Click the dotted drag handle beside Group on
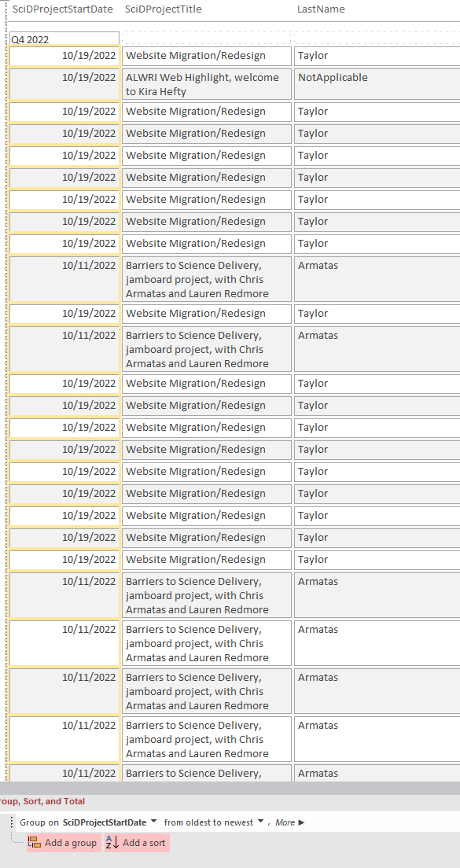The height and width of the screenshot is (868, 460). coord(12,822)
